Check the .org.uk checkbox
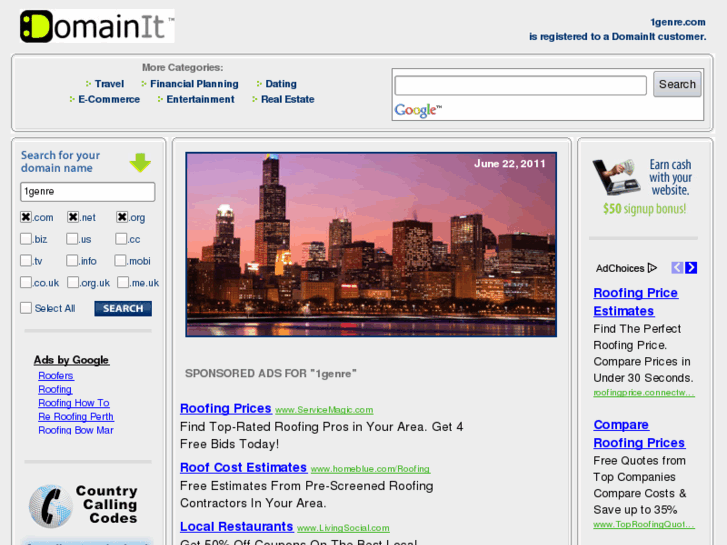727x545 pixels. [x=73, y=282]
